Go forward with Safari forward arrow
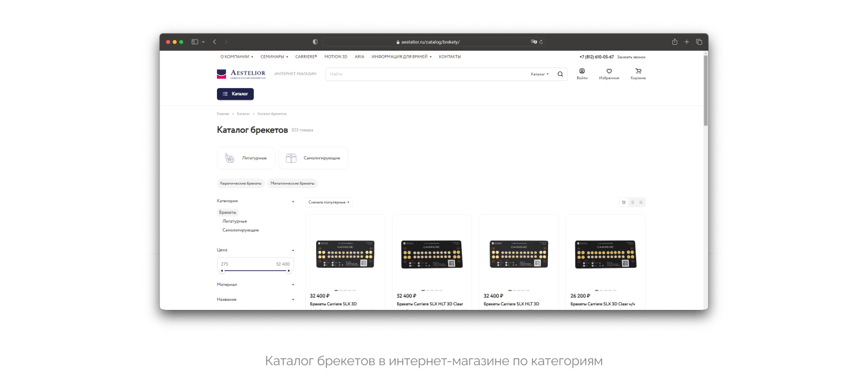Screen dimensions: 868x389 pos(226,41)
